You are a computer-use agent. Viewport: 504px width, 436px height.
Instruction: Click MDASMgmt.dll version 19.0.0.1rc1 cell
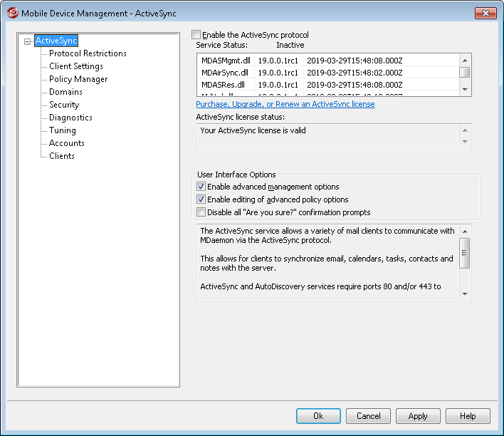click(x=278, y=61)
